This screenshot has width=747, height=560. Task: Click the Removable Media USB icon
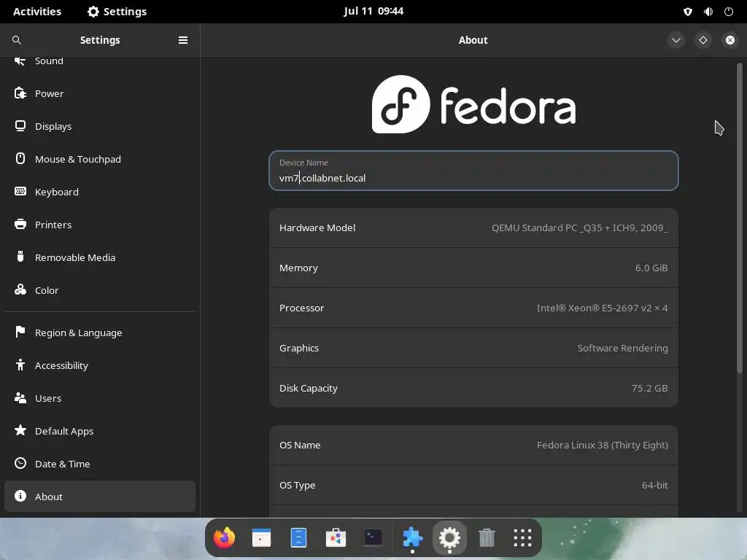pos(20,257)
